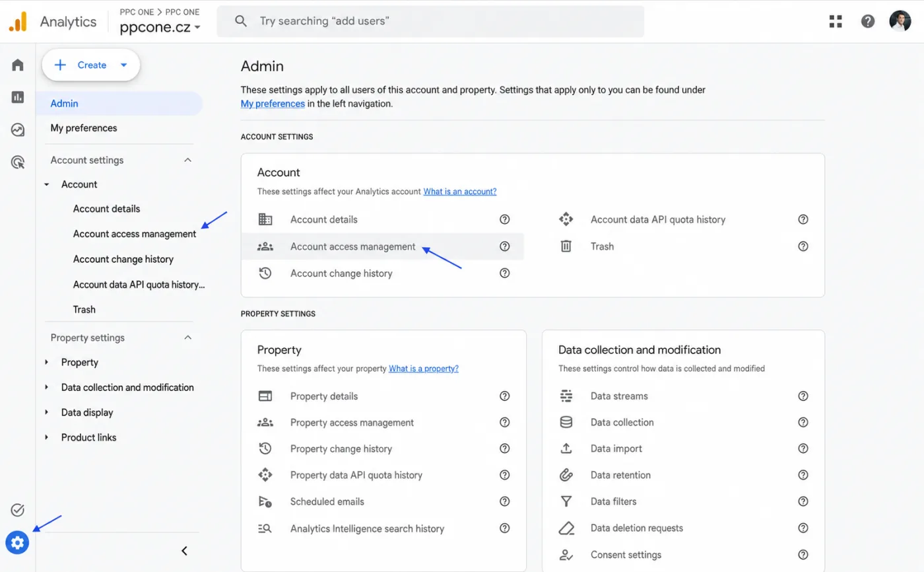Open the user profile avatar
Screen dimensions: 924x572
click(x=900, y=21)
